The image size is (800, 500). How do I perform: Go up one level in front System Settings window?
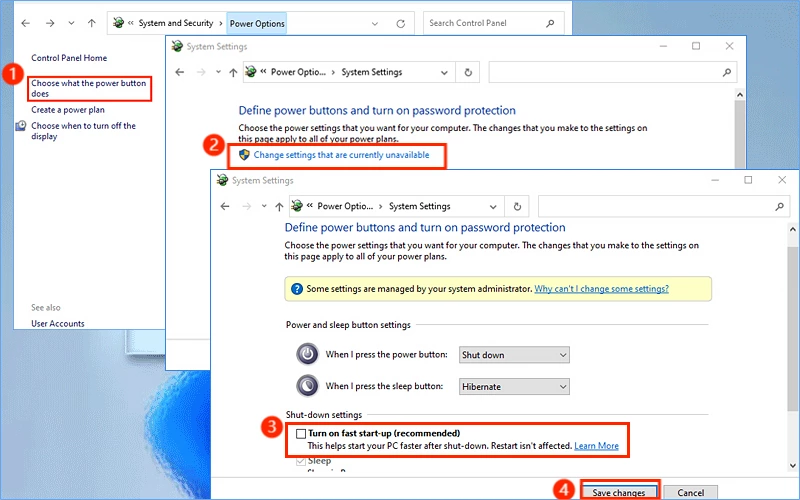(279, 206)
